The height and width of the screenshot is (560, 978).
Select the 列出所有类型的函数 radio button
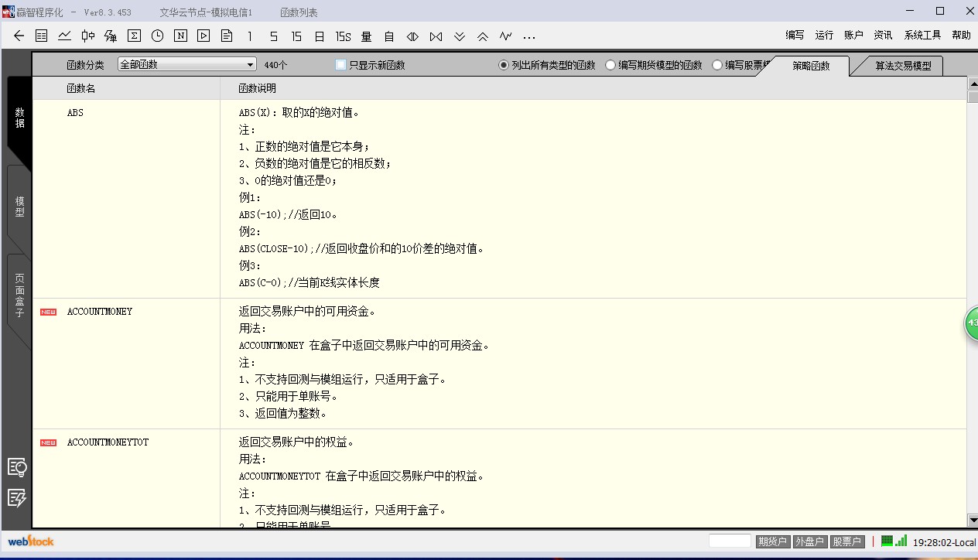pos(504,66)
